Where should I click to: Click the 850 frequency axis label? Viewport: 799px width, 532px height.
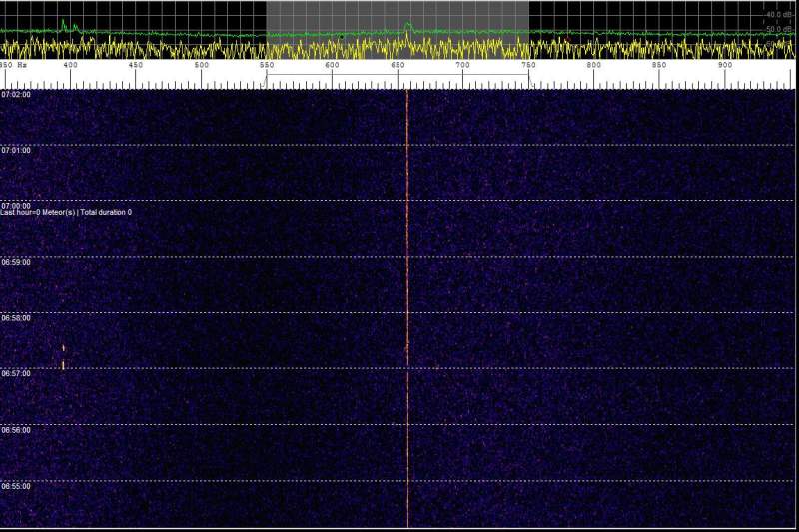click(660, 66)
